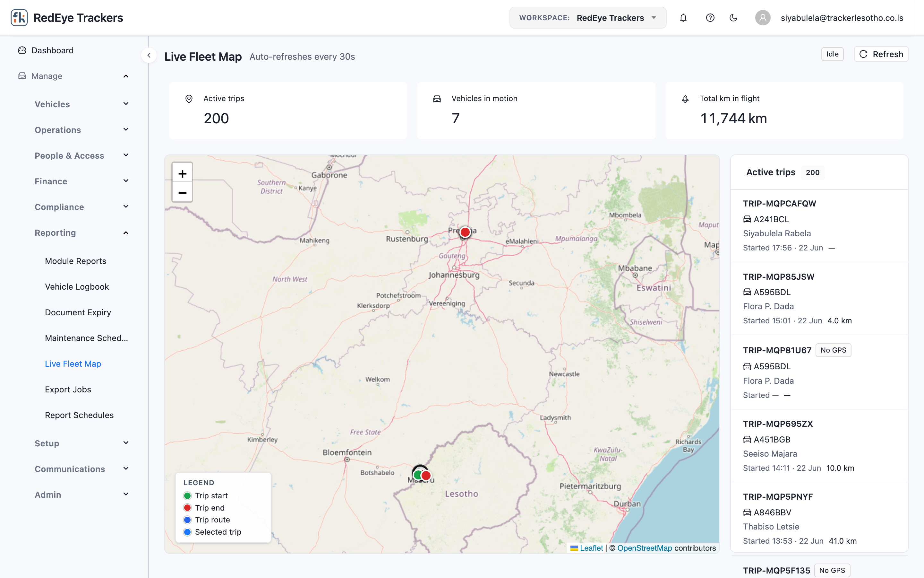Viewport: 924px width, 578px height.
Task: Select Live Fleet Map in sidebar
Action: click(73, 364)
